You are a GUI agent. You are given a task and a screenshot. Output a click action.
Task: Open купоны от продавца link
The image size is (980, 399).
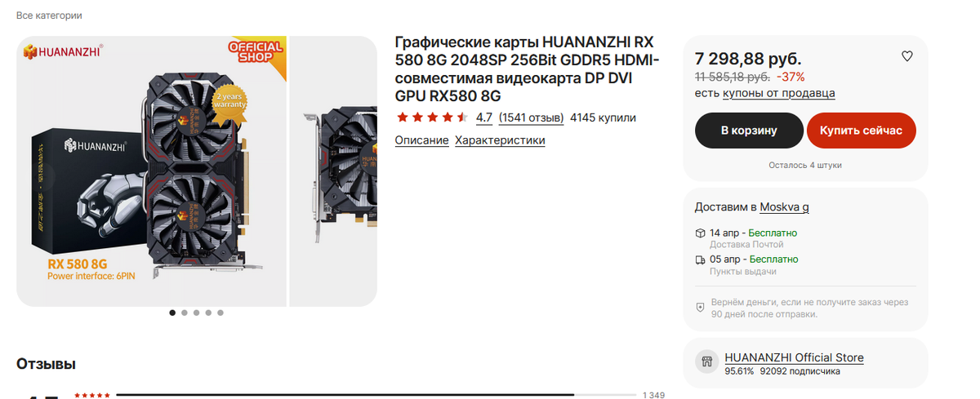779,93
